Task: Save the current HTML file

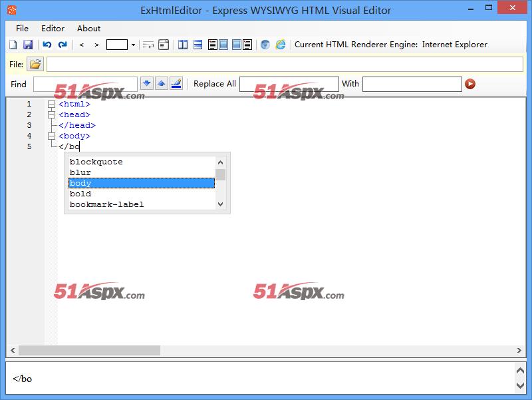Action: tap(28, 45)
